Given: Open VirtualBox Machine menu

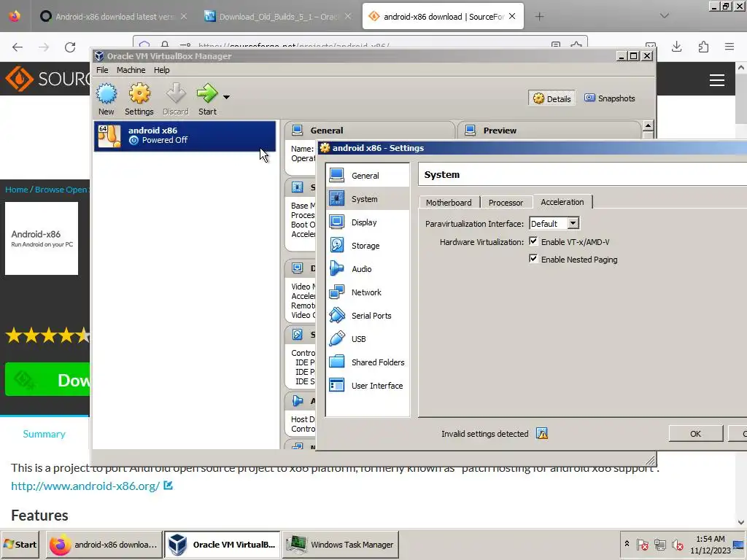Looking at the screenshot, I should click(x=131, y=70).
